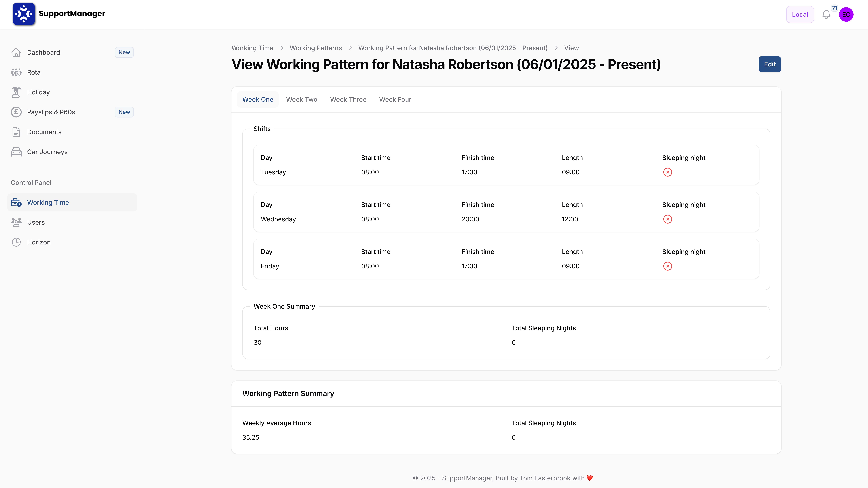Viewport: 868px width, 488px height.
Task: Click Tuesday's finish time 17:00
Action: pyautogui.click(x=469, y=172)
